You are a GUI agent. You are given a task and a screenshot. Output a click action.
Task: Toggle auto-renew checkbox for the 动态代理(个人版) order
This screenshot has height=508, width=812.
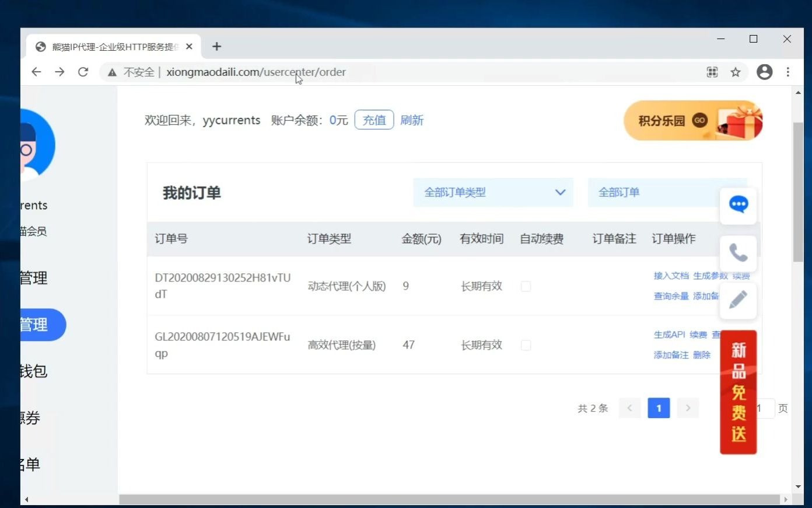[x=526, y=286]
